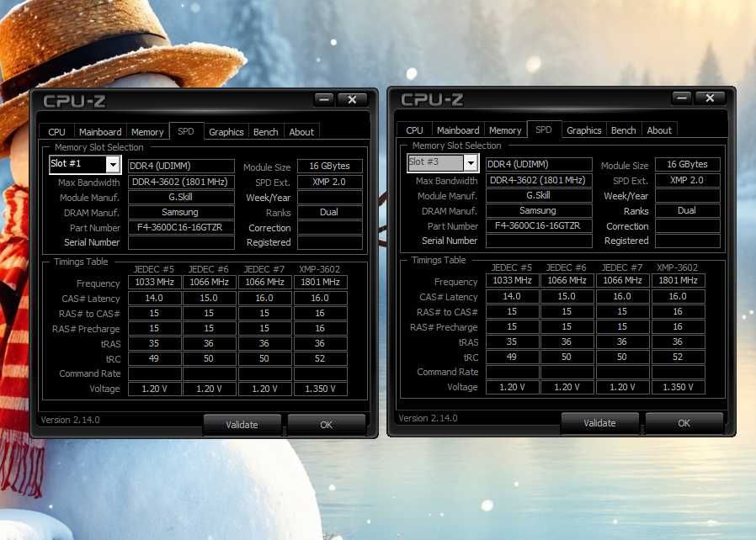The height and width of the screenshot is (540, 756).
Task: Open the Mainboard tab in left CPU-Z window
Action: (100, 132)
